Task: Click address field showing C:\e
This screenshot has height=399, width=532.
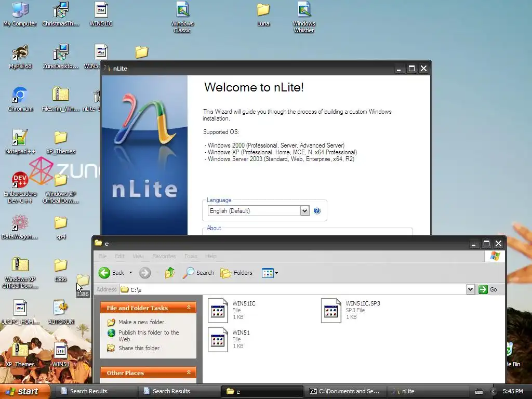Action: click(294, 289)
